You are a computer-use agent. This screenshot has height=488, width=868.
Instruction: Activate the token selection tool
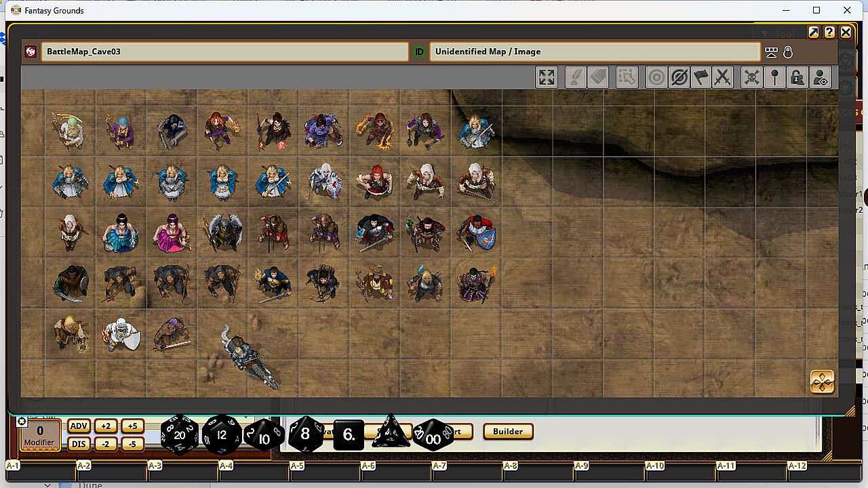point(627,77)
